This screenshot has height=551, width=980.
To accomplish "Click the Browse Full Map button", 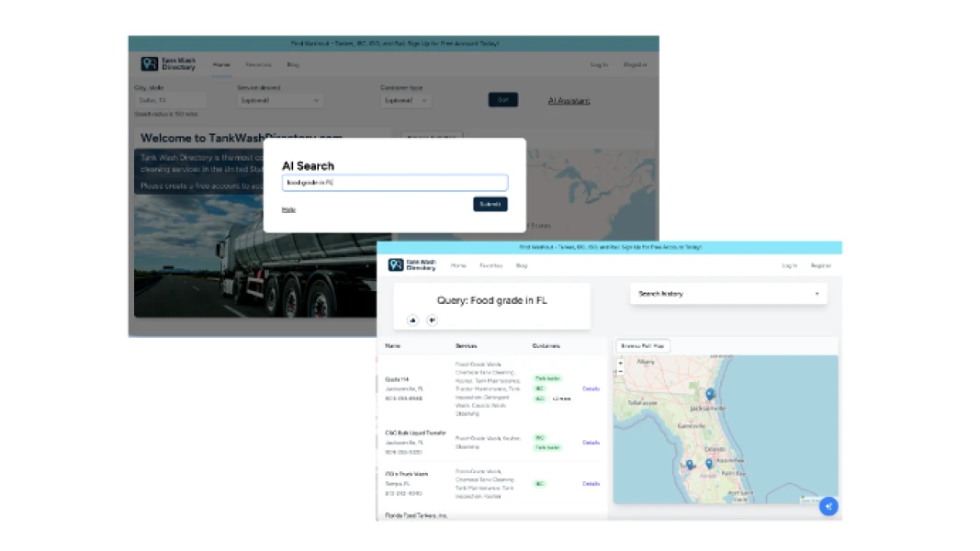I will (643, 346).
